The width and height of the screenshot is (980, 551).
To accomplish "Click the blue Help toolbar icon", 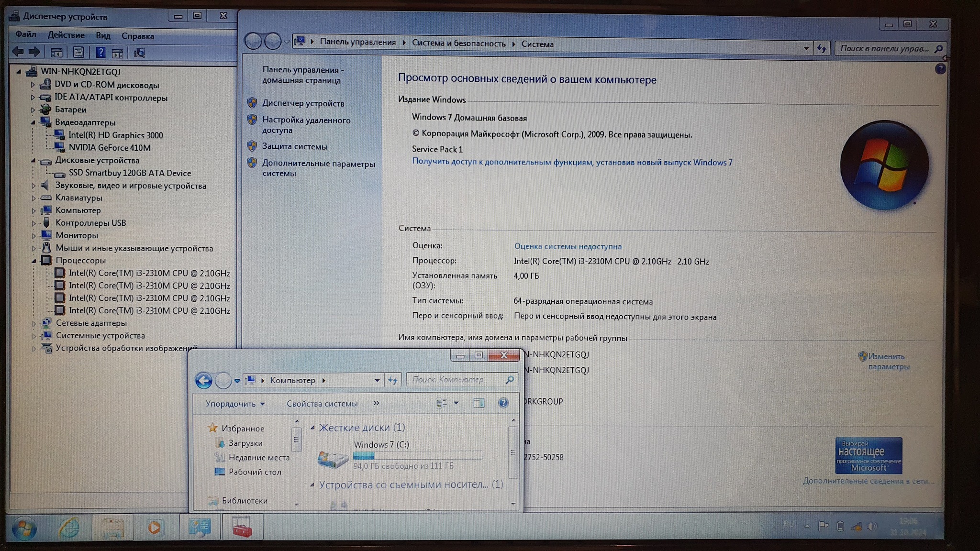I will [x=100, y=52].
